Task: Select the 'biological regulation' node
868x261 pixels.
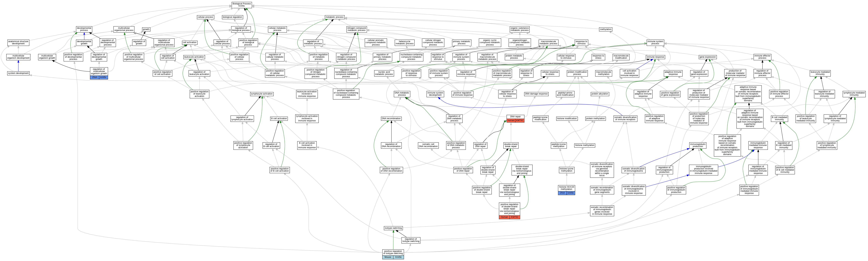Action: click(x=232, y=17)
